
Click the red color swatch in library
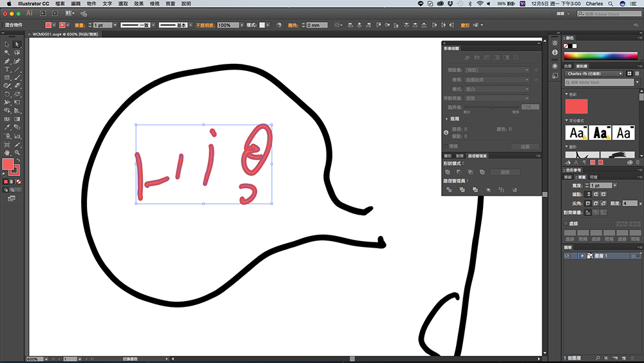coord(576,107)
